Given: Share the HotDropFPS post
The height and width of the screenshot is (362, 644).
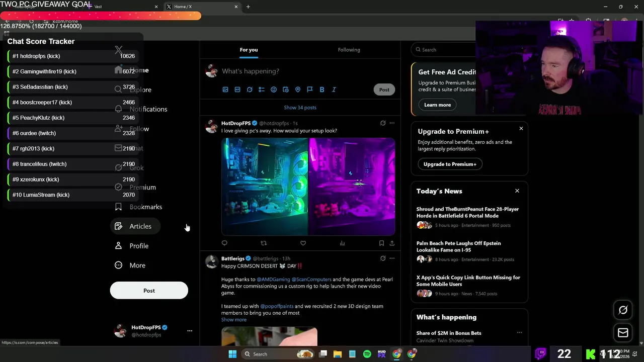Looking at the screenshot, I should (392, 243).
